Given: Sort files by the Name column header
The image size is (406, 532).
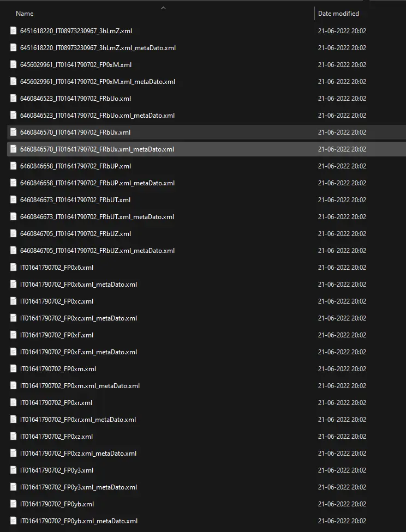Looking at the screenshot, I should tap(25, 14).
